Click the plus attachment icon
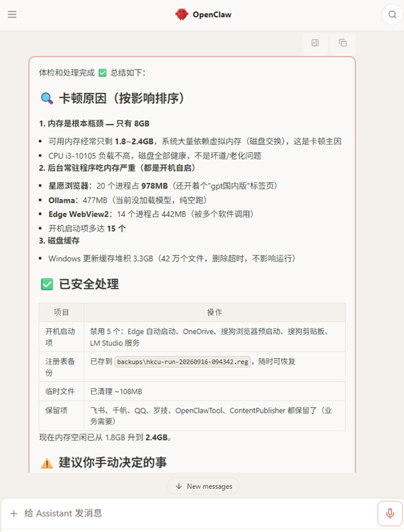The image size is (404, 532). [x=14, y=513]
